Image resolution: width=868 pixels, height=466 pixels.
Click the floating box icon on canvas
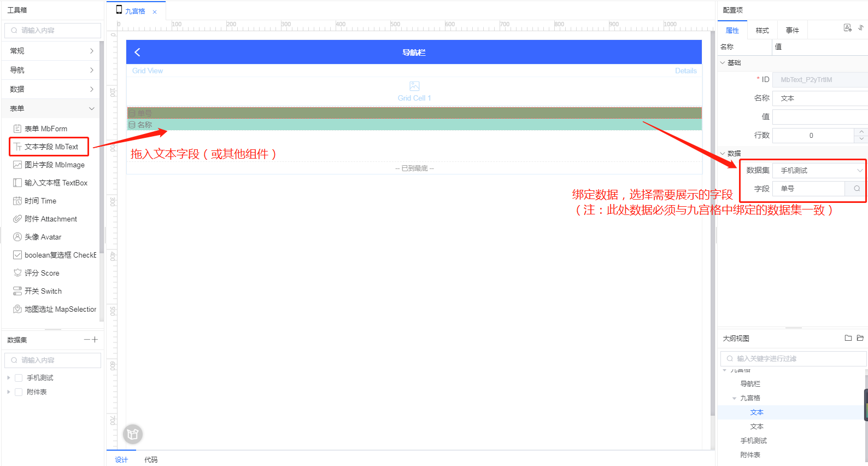point(133,434)
